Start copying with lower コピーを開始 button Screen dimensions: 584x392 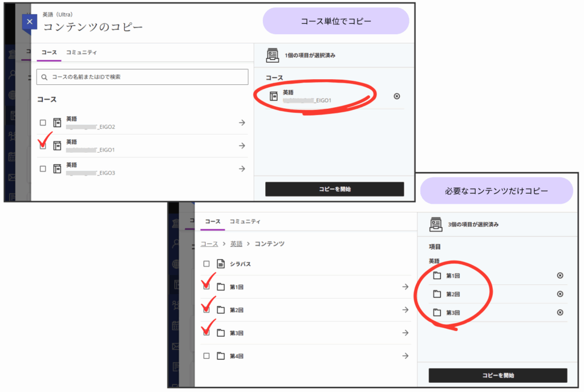498,375
